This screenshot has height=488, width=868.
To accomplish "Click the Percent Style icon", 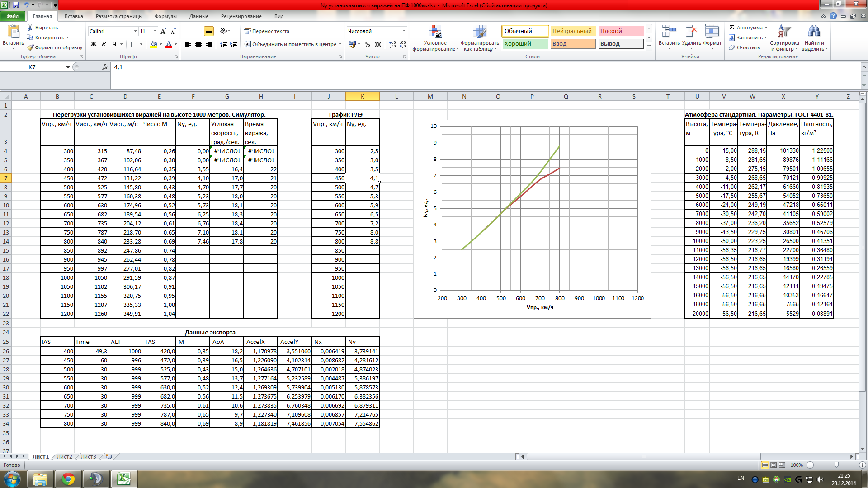I will click(367, 44).
